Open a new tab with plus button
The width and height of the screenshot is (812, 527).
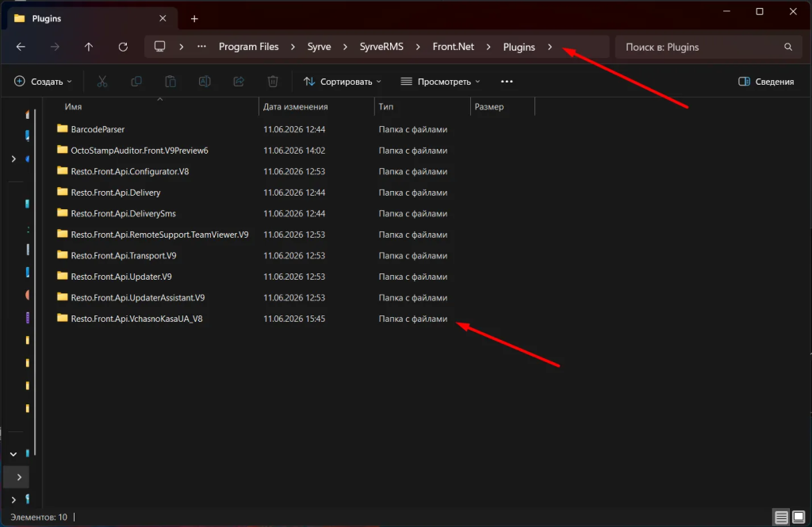click(x=194, y=19)
